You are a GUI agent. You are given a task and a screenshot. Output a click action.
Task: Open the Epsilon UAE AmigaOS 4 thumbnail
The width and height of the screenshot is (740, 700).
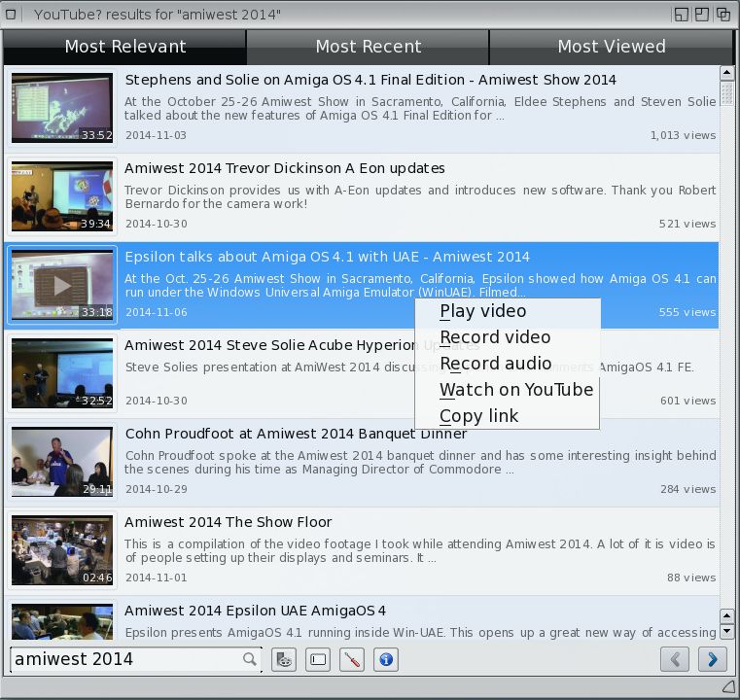point(62,621)
